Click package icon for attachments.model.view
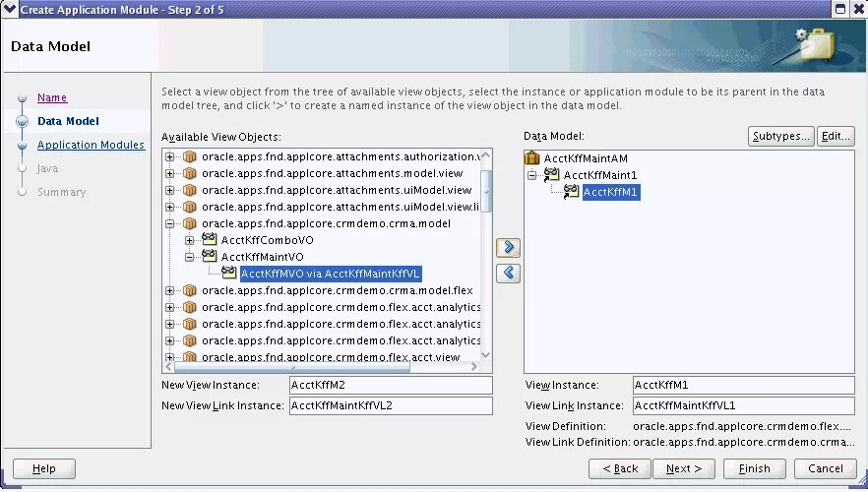868x492 pixels. tap(190, 173)
